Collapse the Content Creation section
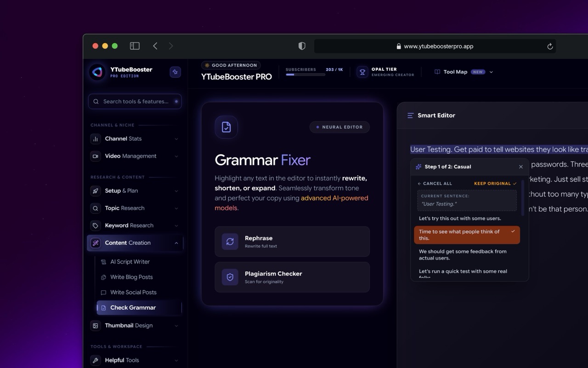The image size is (588, 368). [x=176, y=243]
